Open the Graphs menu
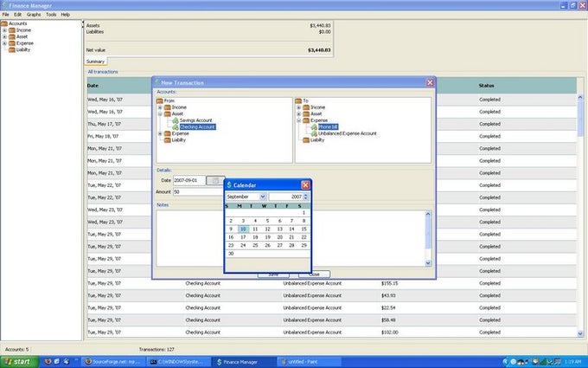Image resolution: width=588 pixels, height=368 pixels. point(34,15)
